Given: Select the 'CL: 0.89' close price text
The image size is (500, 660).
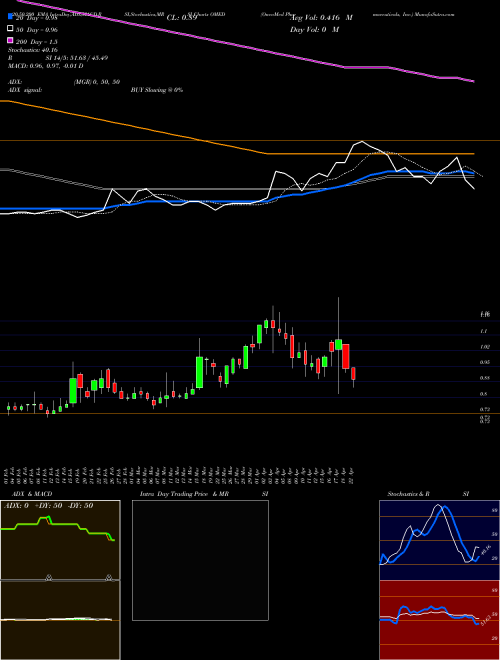Looking at the screenshot, I should [x=182, y=18].
